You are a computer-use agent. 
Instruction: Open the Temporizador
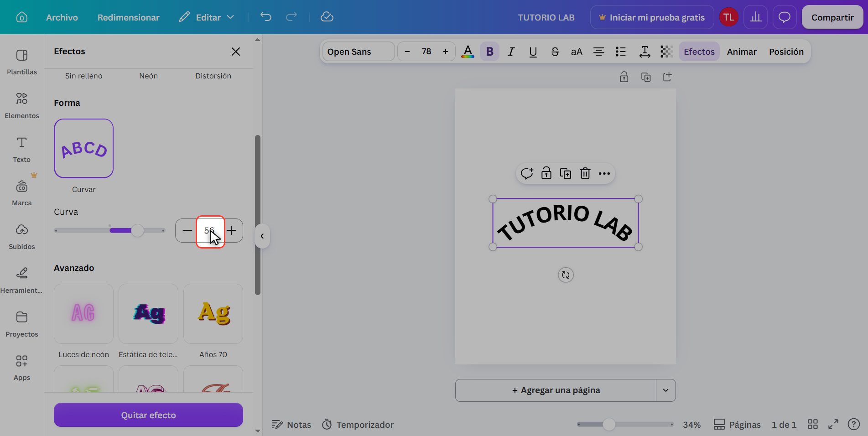pyautogui.click(x=358, y=425)
